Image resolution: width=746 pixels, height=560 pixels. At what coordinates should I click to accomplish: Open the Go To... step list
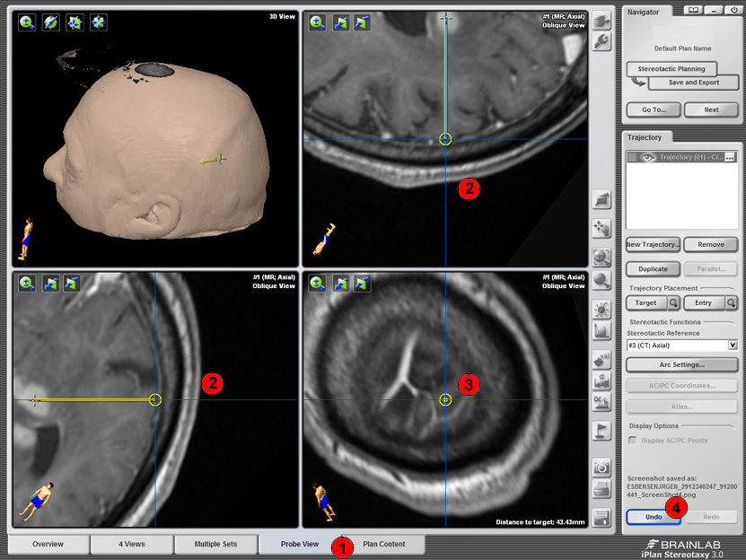654,109
